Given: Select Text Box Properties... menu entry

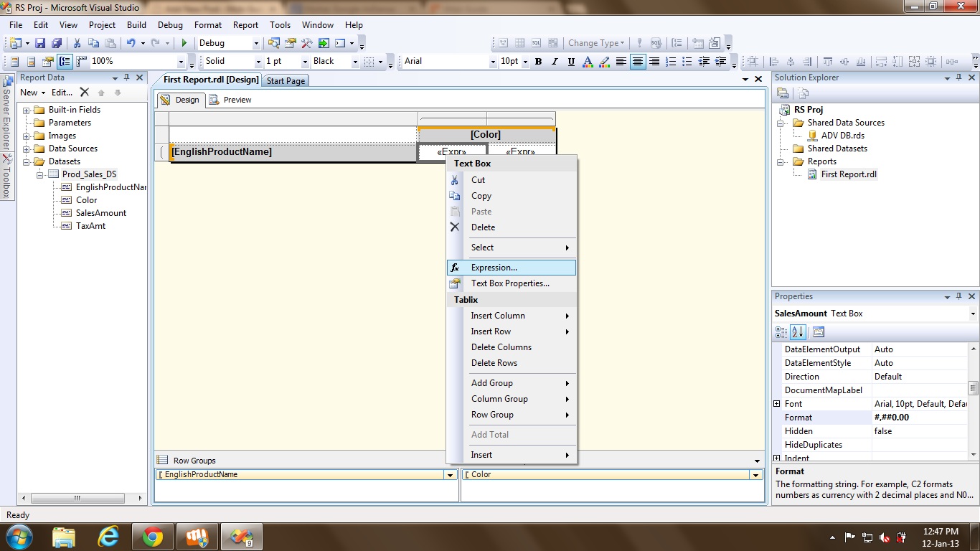Looking at the screenshot, I should [510, 283].
